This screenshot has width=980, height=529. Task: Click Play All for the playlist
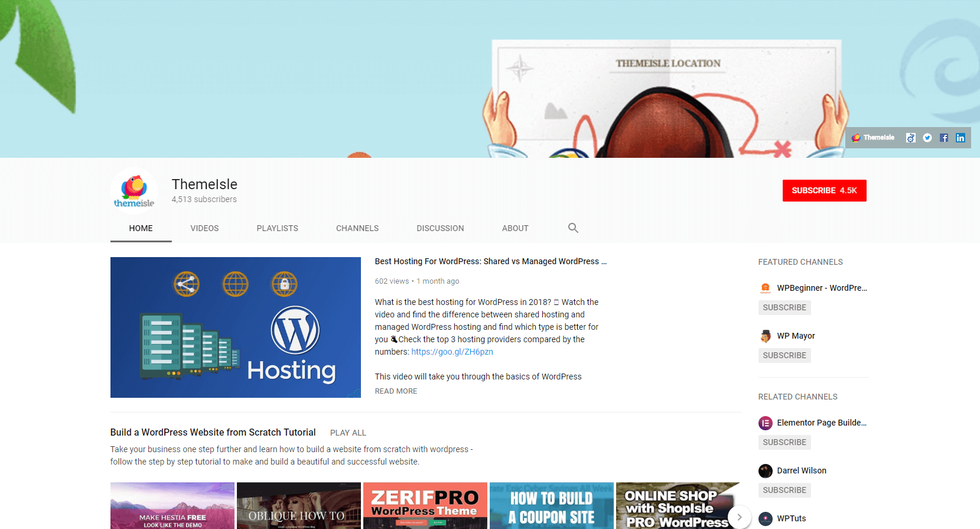click(348, 433)
